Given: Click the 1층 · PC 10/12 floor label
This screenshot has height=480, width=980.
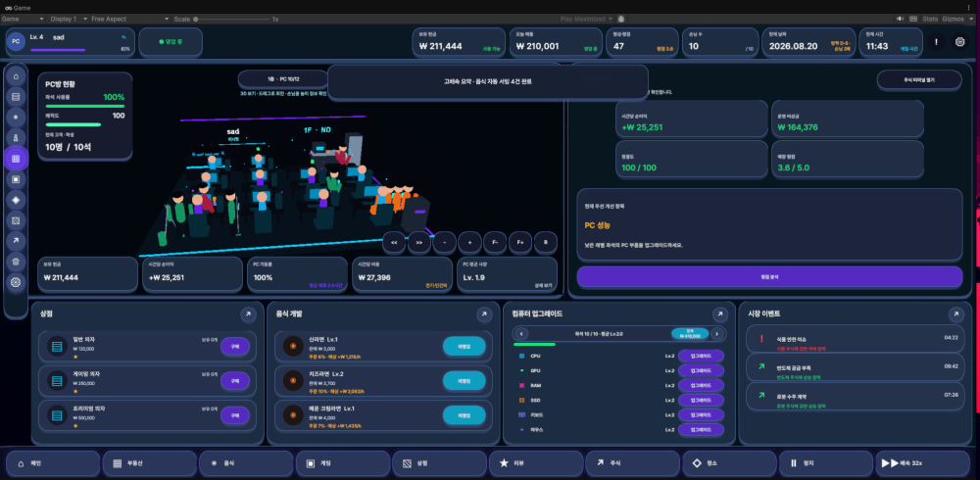Looking at the screenshot, I should tap(284, 79).
